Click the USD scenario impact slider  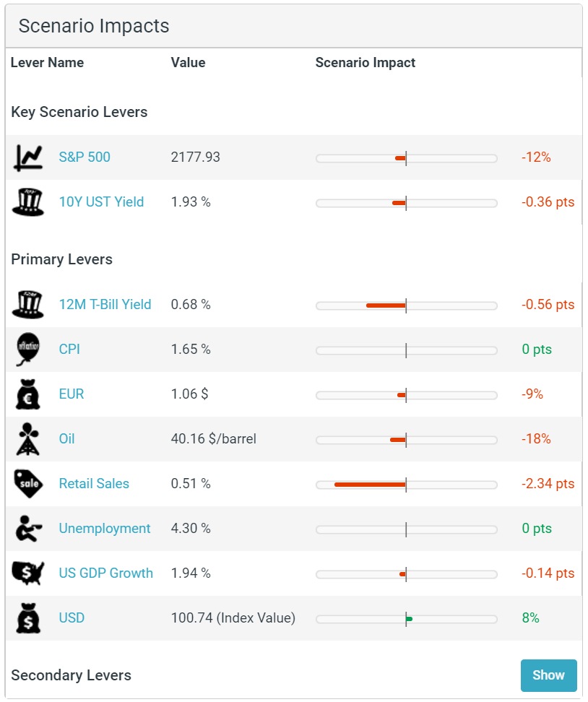click(406, 619)
